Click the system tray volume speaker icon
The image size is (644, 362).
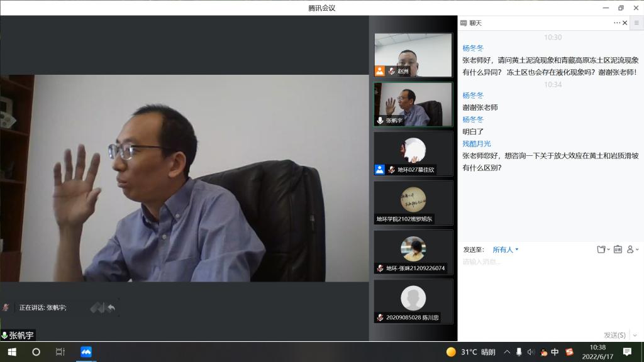(x=531, y=352)
